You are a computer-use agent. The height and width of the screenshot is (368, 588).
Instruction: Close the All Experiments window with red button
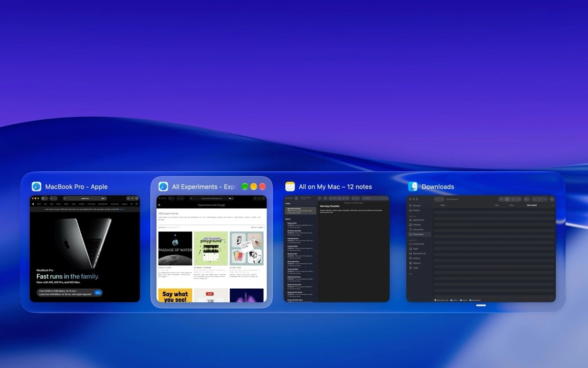(x=263, y=186)
